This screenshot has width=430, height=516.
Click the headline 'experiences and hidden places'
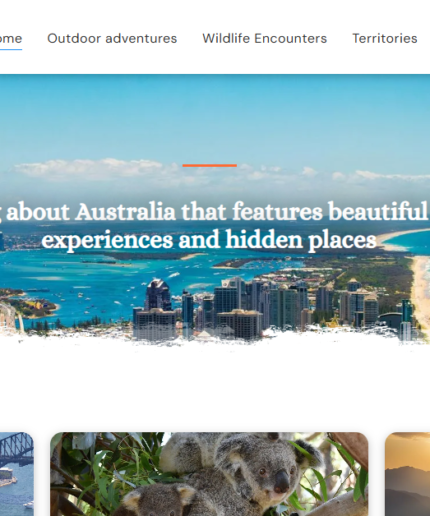pos(209,240)
